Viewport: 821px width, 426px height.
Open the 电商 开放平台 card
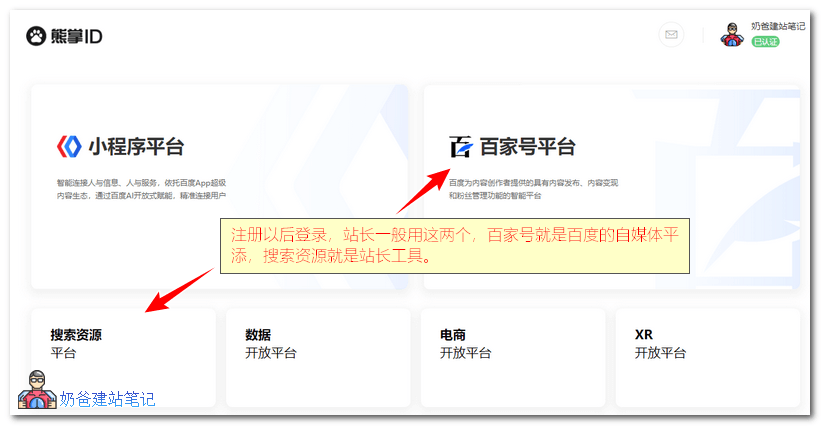513,357
